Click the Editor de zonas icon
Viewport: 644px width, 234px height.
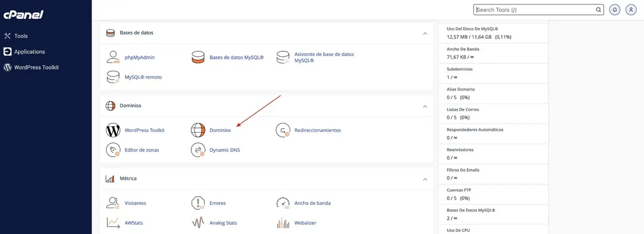point(113,150)
